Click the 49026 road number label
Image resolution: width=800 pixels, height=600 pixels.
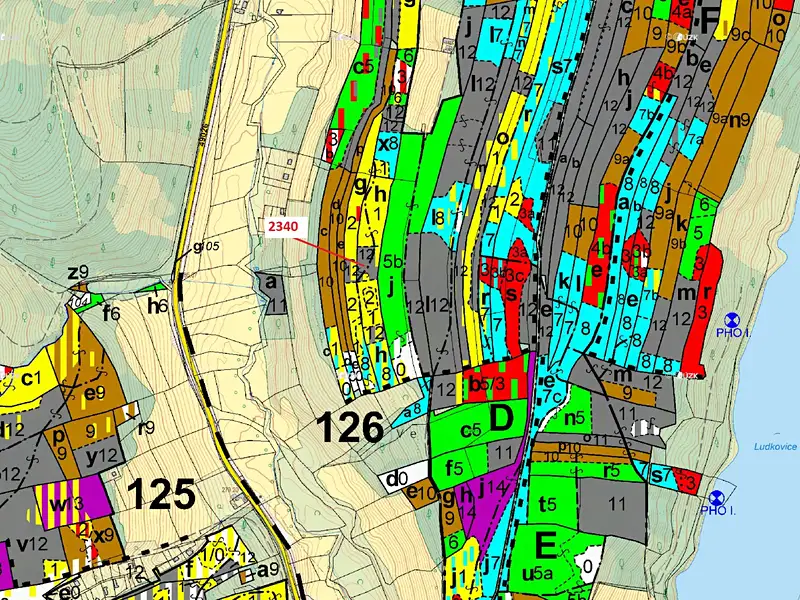205,137
